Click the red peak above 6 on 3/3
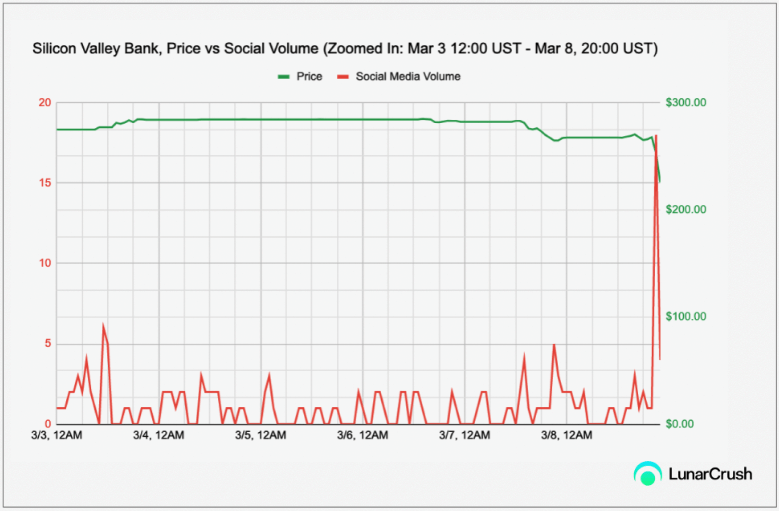The width and height of the screenshot is (781, 511). [103, 326]
